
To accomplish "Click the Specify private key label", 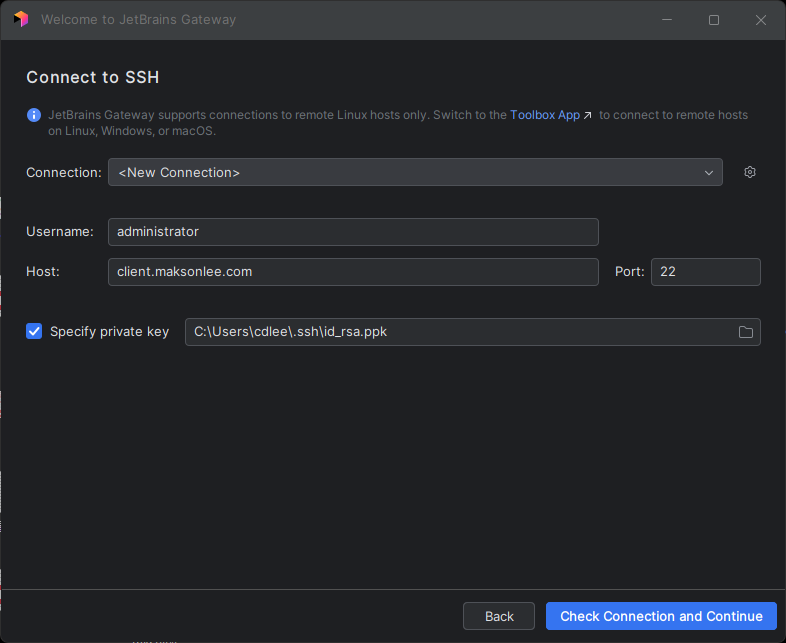I will [109, 332].
